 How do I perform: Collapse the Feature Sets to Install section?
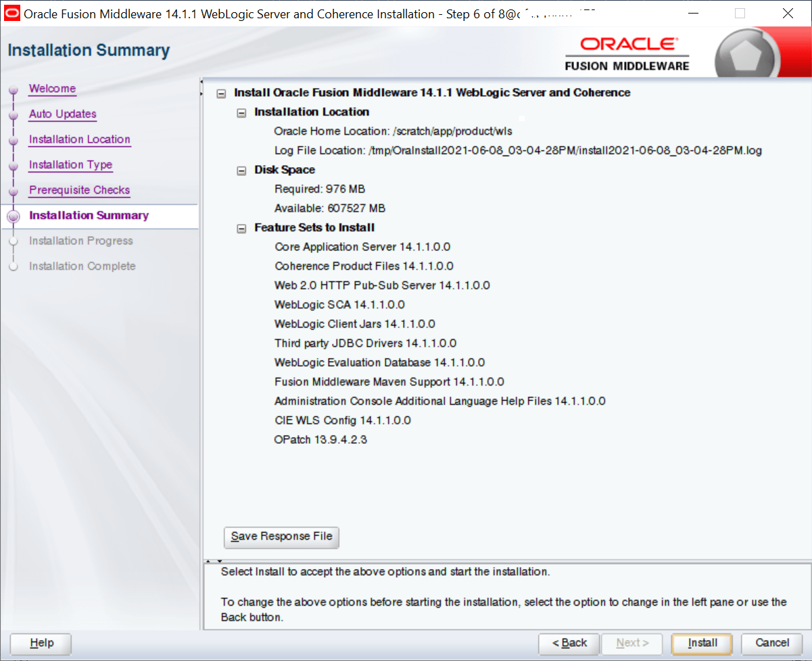point(241,228)
